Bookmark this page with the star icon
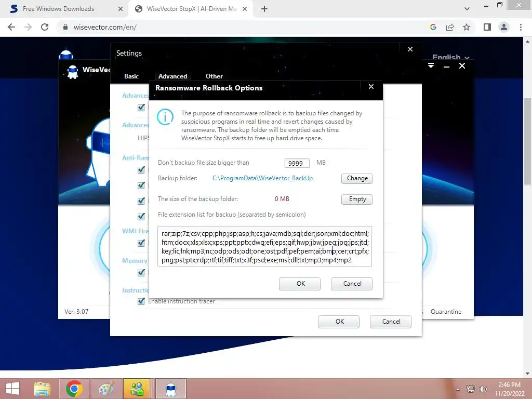The width and height of the screenshot is (532, 399). click(x=467, y=27)
